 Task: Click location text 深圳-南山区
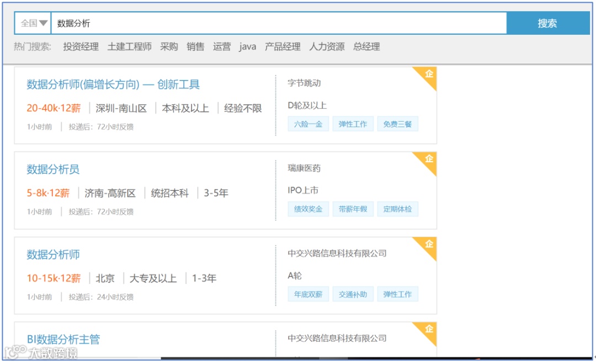pyautogui.click(x=121, y=108)
